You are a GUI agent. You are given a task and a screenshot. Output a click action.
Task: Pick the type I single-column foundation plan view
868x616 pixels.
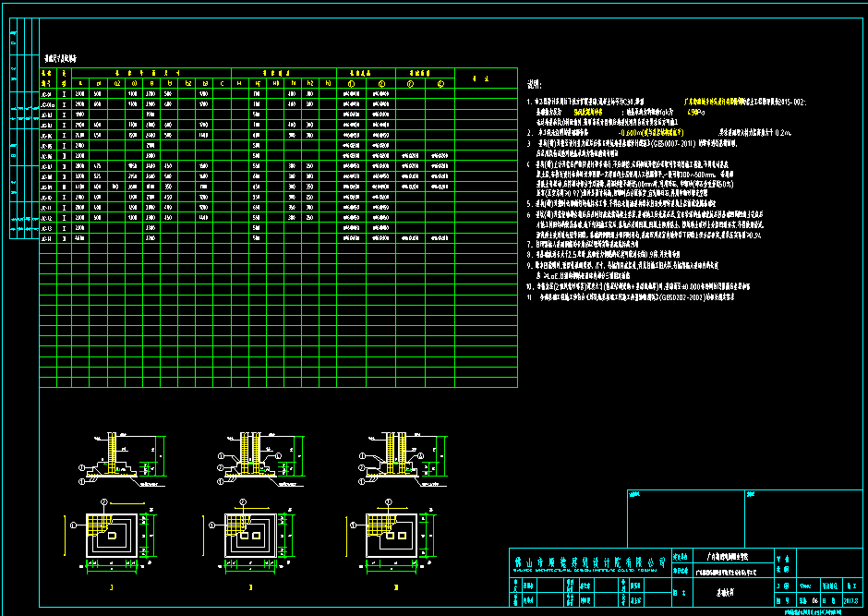tap(113, 536)
